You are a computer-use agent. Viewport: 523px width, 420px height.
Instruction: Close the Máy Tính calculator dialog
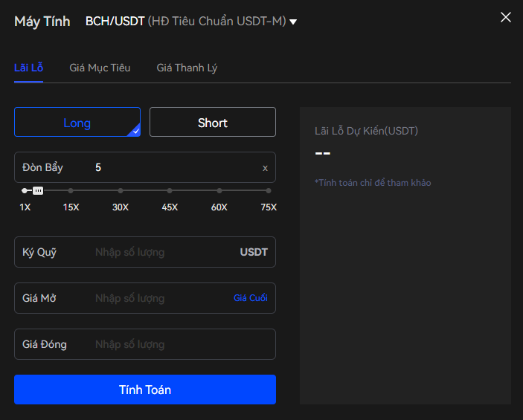pos(506,17)
